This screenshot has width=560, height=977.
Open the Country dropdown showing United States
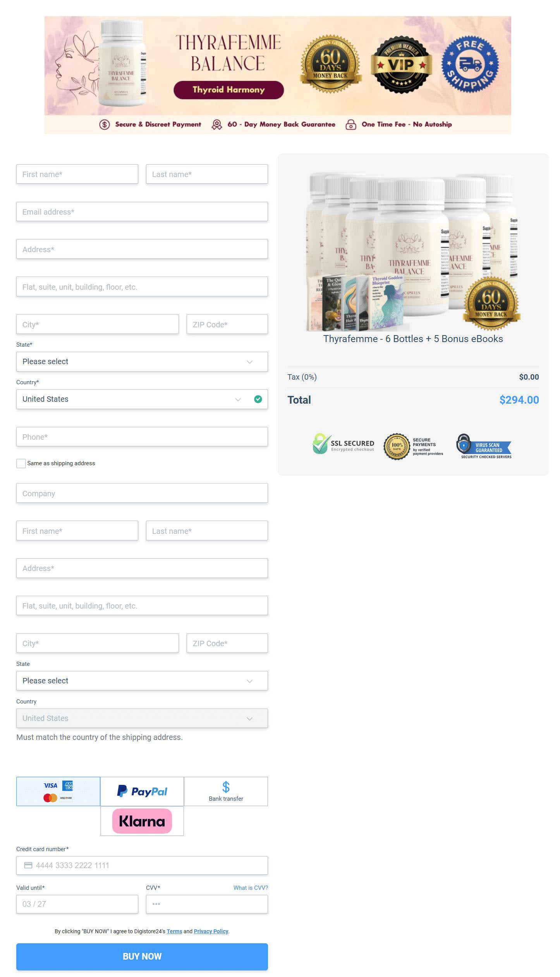(x=142, y=399)
